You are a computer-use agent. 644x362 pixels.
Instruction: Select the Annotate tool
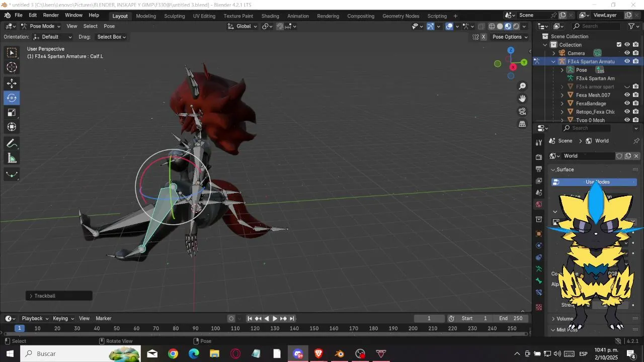(x=12, y=144)
